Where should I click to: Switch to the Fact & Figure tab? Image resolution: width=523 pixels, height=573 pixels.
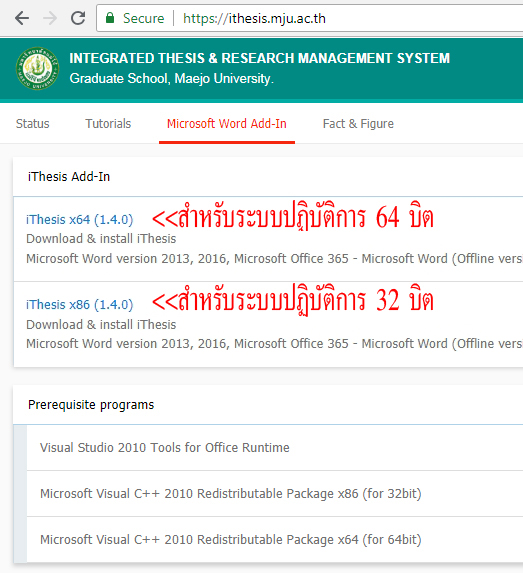click(x=358, y=124)
